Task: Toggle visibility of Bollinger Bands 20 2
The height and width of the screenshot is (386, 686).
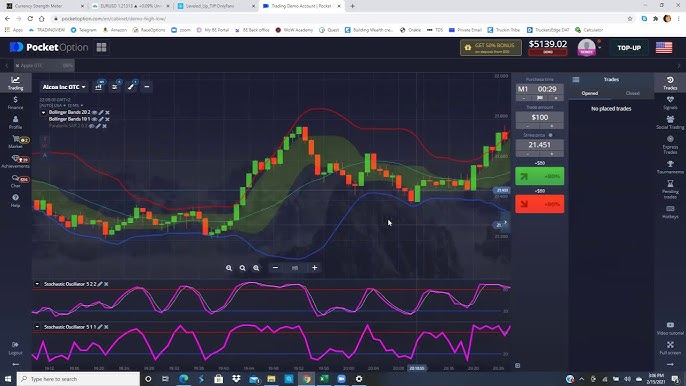Action: point(94,112)
